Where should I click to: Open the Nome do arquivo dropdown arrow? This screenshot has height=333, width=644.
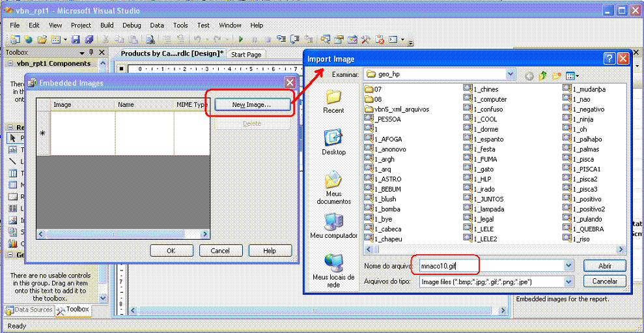click(x=568, y=266)
